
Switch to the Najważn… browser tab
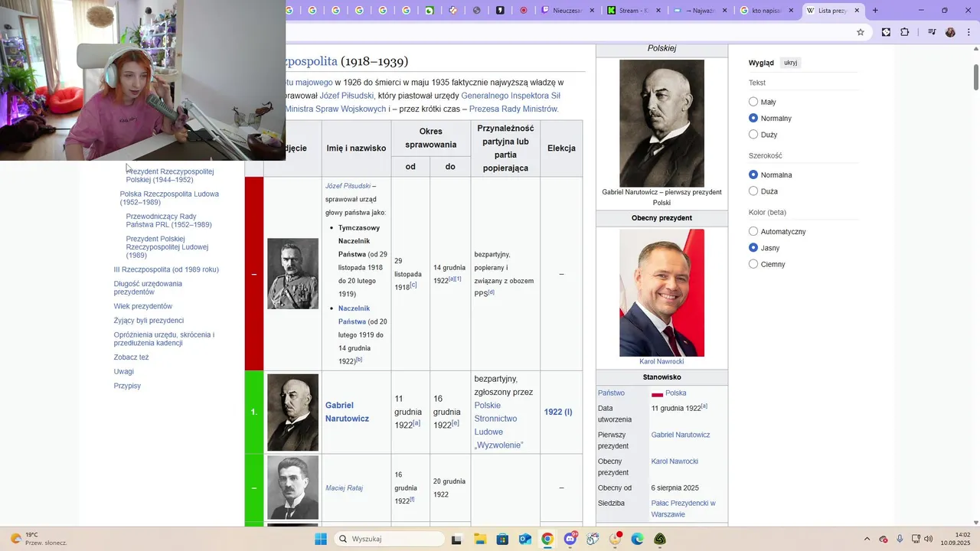click(x=699, y=11)
